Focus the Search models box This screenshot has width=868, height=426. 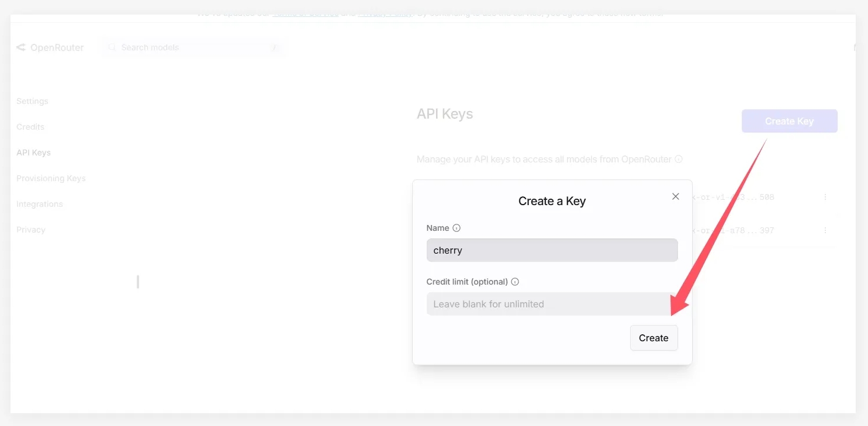click(x=187, y=47)
